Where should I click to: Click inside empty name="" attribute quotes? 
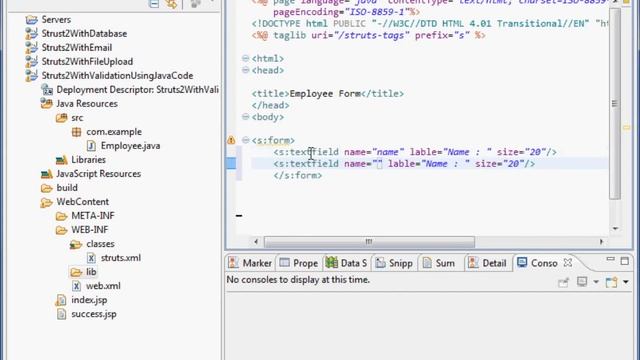[378, 164]
